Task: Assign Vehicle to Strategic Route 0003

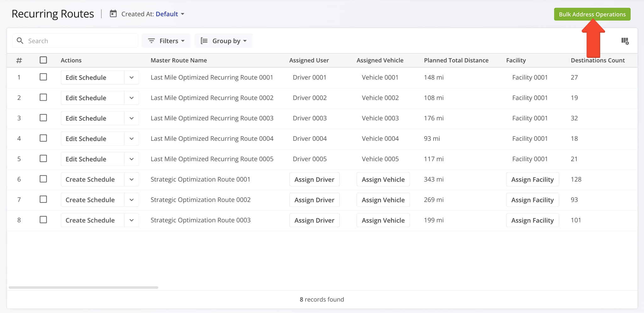Action: pos(383,220)
